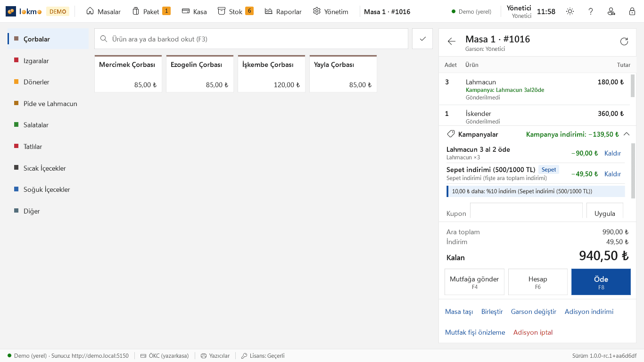The image size is (644, 362).
Task: Collapse the Kampanyalar section chevron
Action: pyautogui.click(x=627, y=134)
